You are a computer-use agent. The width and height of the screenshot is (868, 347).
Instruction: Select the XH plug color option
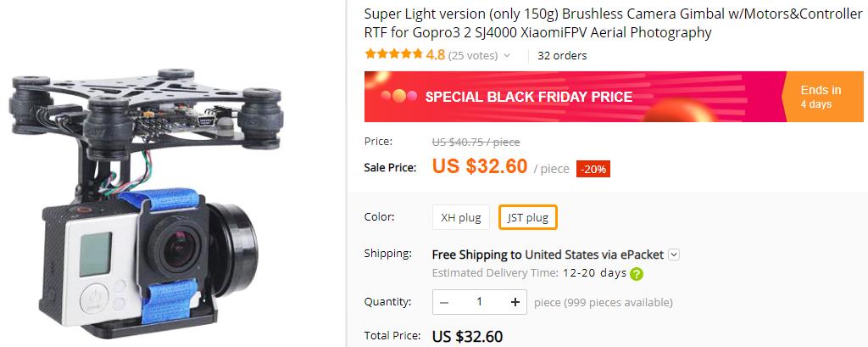click(x=460, y=217)
